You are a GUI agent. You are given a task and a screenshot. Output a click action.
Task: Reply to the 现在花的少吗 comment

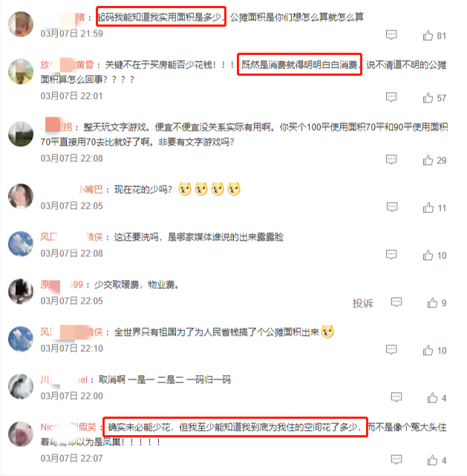[x=392, y=207]
